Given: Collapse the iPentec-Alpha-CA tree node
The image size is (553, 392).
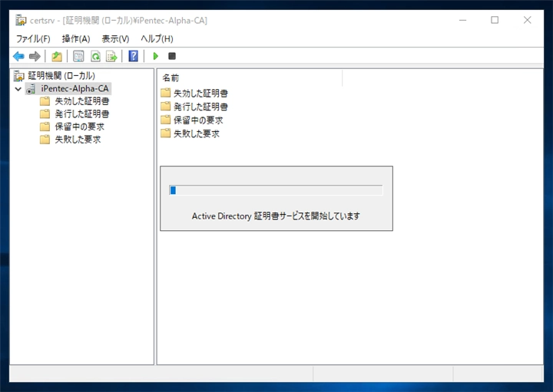Looking at the screenshot, I should click(18, 89).
